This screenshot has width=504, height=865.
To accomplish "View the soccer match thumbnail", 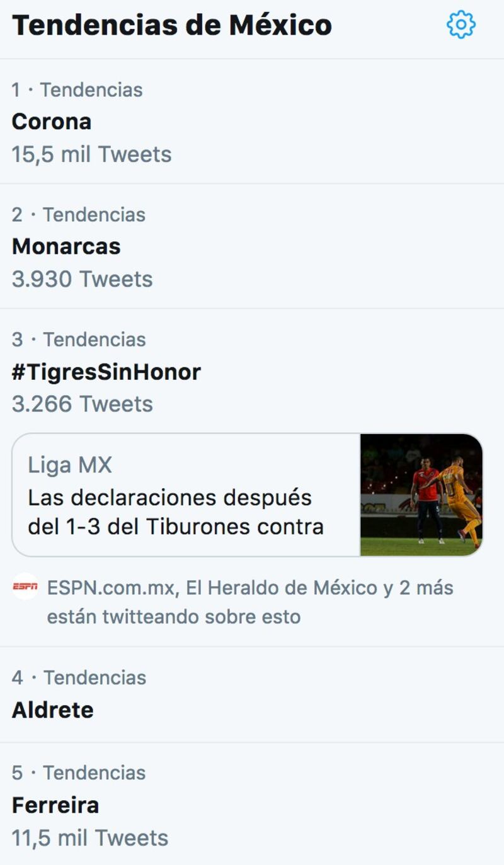I will (421, 495).
